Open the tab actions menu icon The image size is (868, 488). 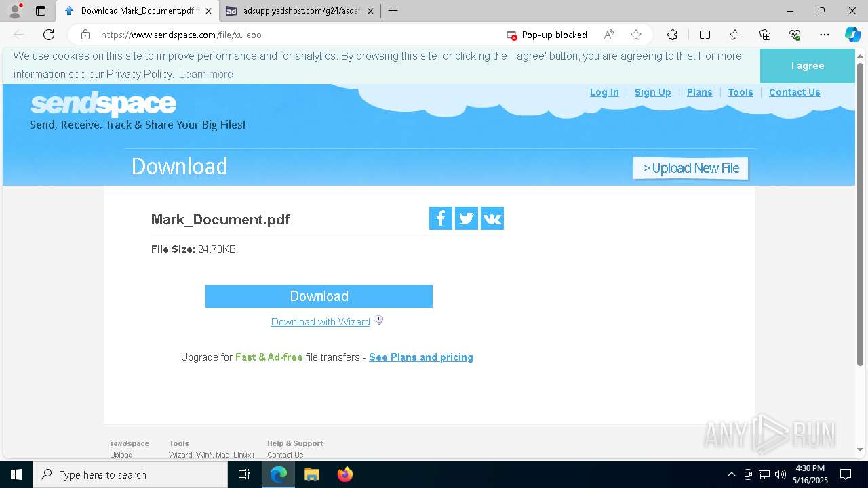click(x=41, y=11)
